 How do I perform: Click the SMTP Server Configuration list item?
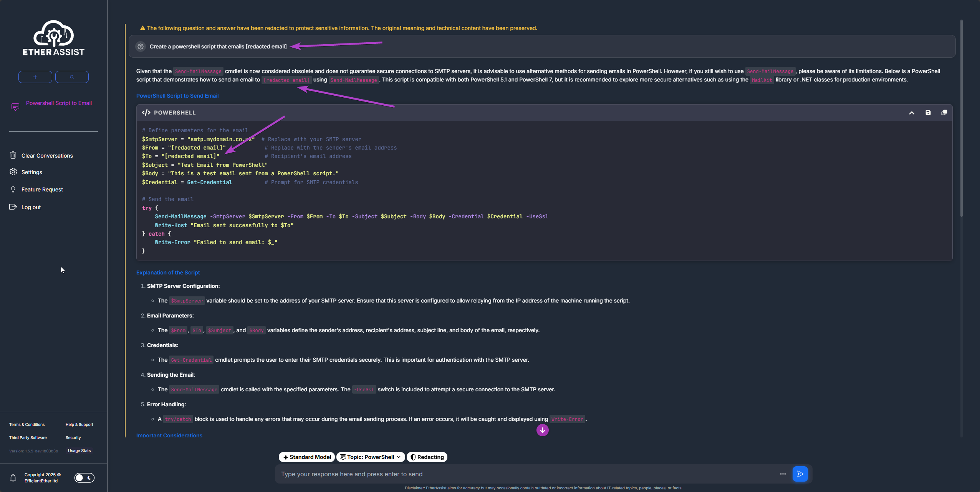[183, 286]
